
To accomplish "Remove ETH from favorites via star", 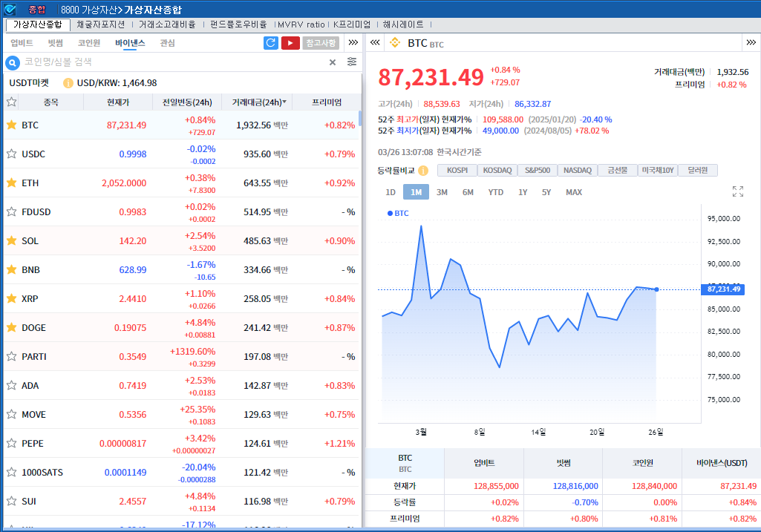I will click(11, 183).
